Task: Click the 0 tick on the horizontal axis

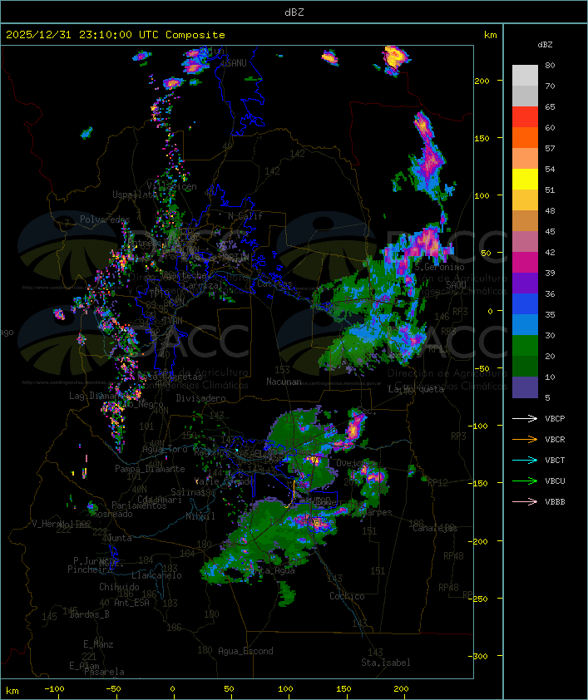Action: tap(173, 689)
